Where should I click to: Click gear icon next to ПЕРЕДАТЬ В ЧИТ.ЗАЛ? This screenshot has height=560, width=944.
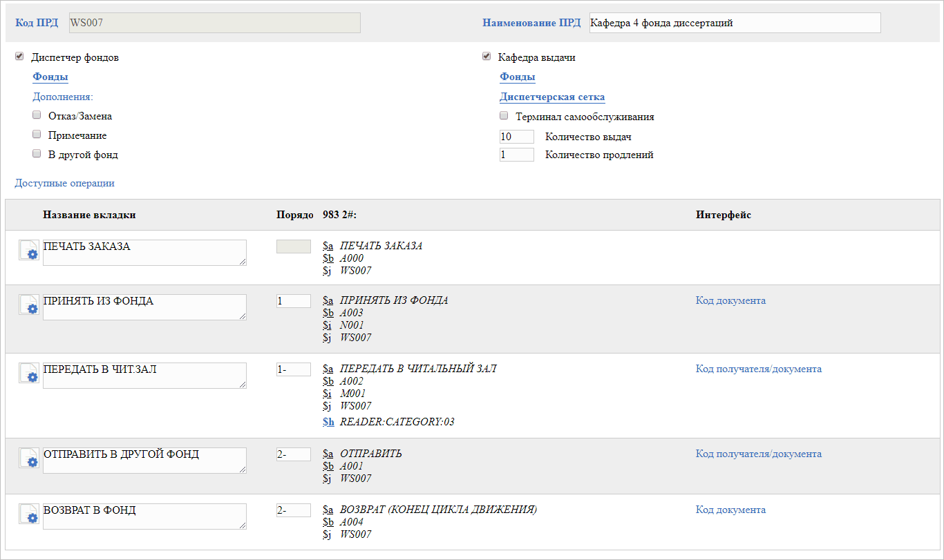[29, 374]
